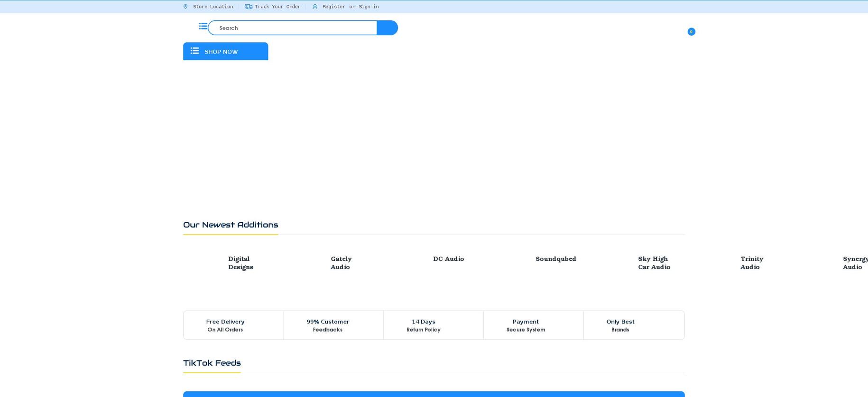Click Only Best Brands text
This screenshot has width=868, height=397.
[x=620, y=325]
